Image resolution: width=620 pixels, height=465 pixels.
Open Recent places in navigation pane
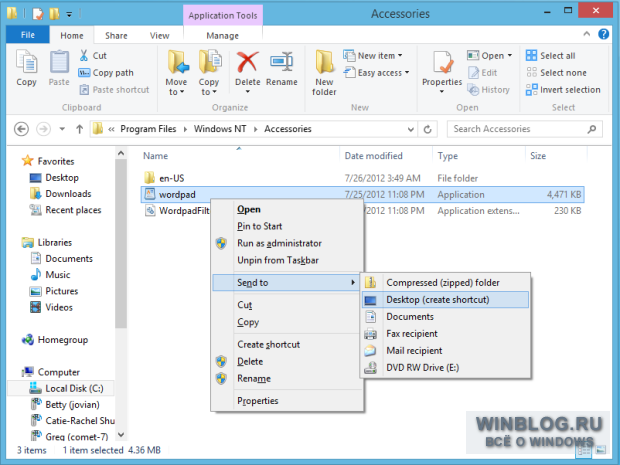click(66, 210)
